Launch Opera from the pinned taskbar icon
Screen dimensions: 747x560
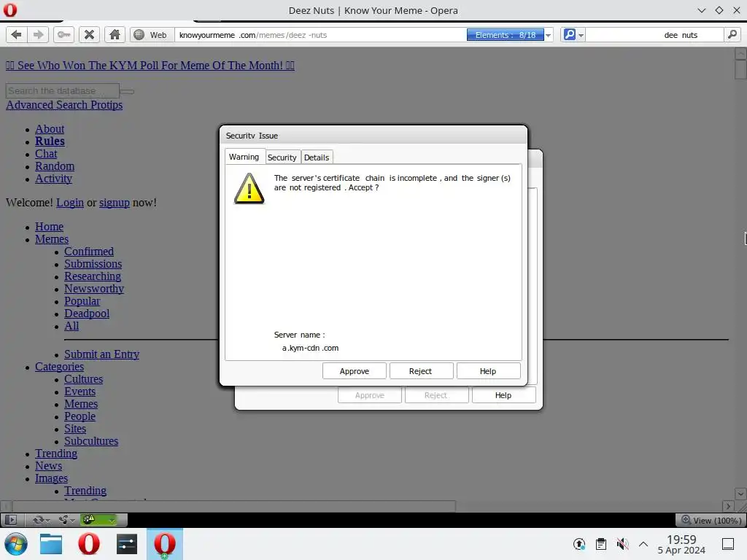pos(88,544)
